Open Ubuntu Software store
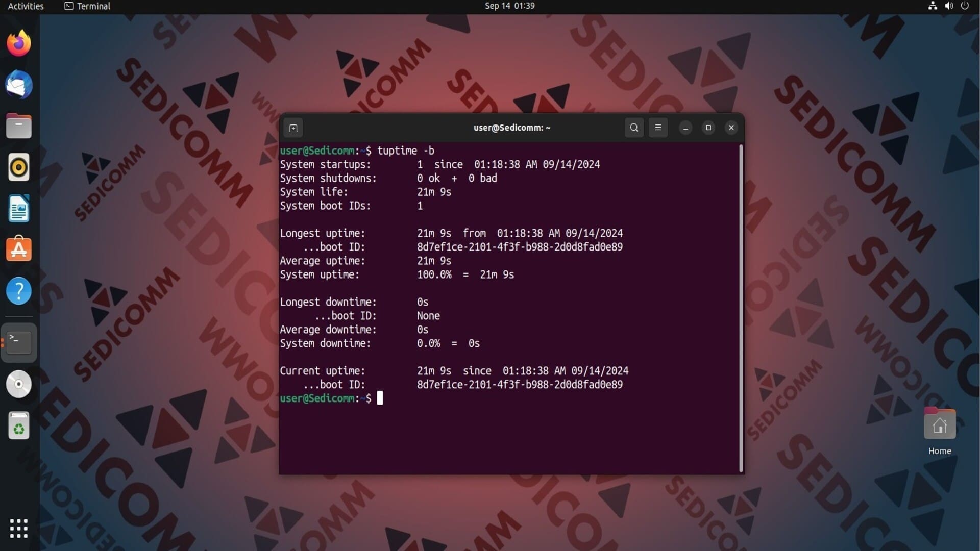Viewport: 980px width, 551px height. (19, 250)
